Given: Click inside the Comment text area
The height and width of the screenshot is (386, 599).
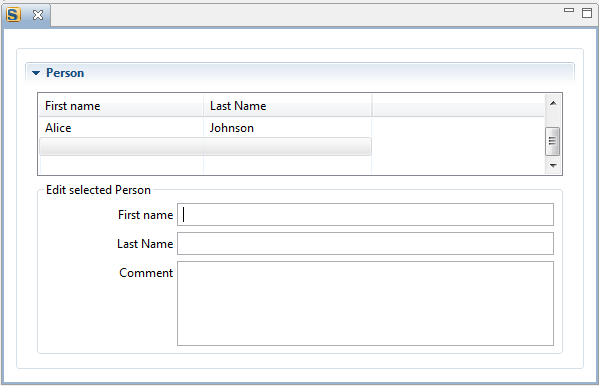Looking at the screenshot, I should pyautogui.click(x=365, y=303).
